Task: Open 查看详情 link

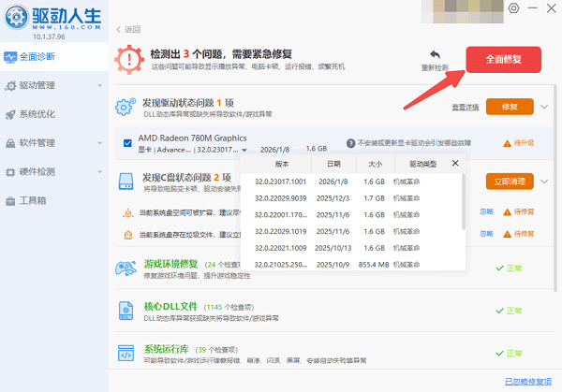Action: click(466, 107)
